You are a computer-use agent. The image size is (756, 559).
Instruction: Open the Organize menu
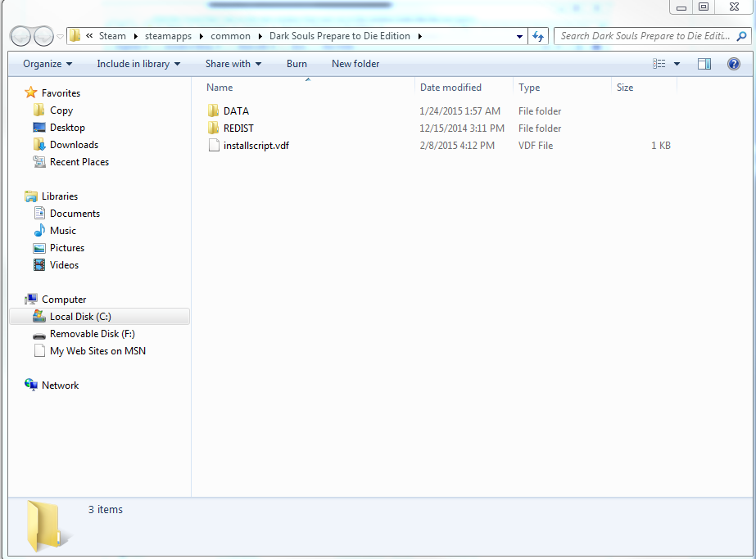pos(48,64)
